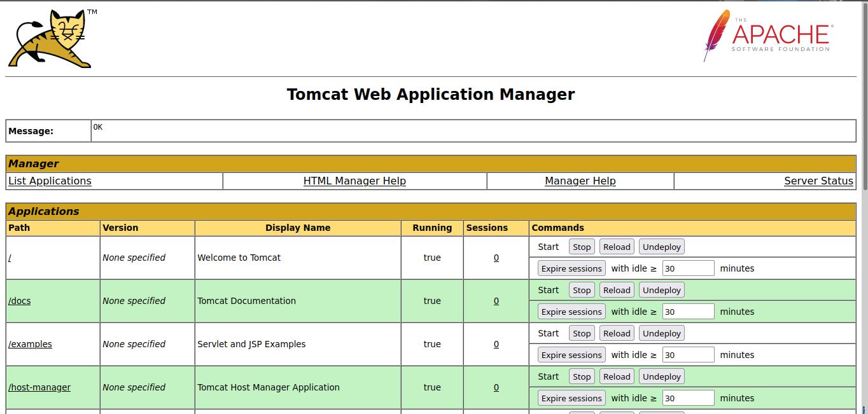The height and width of the screenshot is (414, 868).
Task: Click the 'Manager' section title
Action: (x=34, y=163)
